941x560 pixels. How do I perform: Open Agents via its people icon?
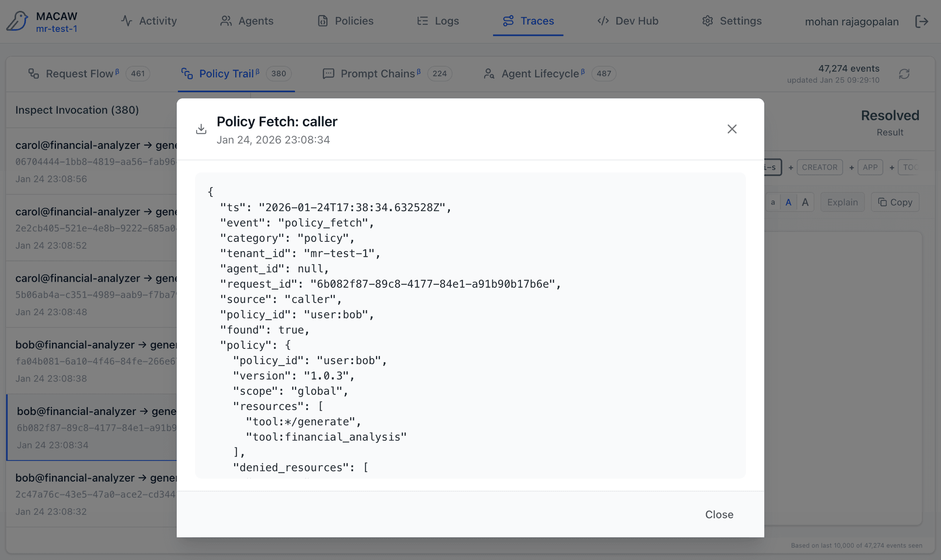(x=226, y=21)
